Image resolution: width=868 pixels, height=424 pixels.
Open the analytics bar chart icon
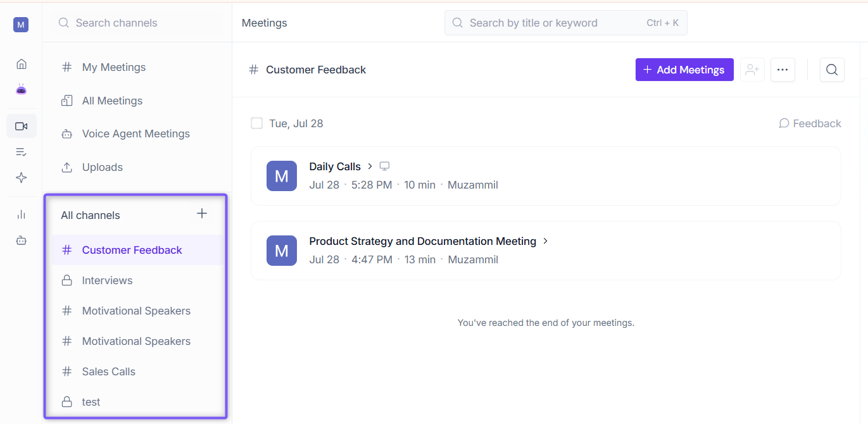click(x=22, y=215)
